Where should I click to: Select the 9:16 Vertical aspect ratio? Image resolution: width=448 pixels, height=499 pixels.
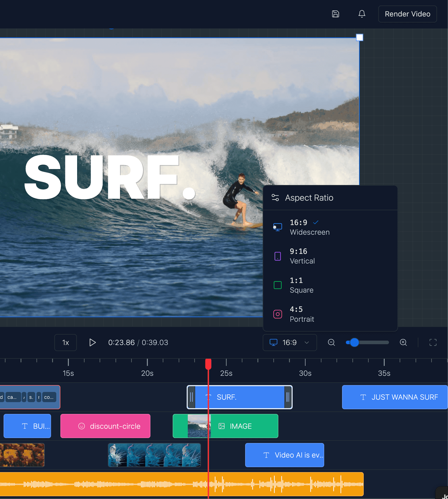[302, 256]
